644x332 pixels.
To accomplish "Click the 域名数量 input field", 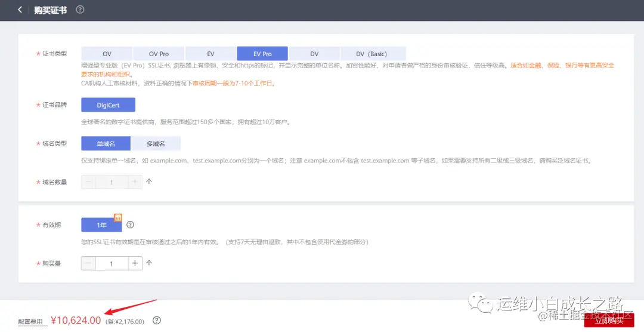I will 112,182.
